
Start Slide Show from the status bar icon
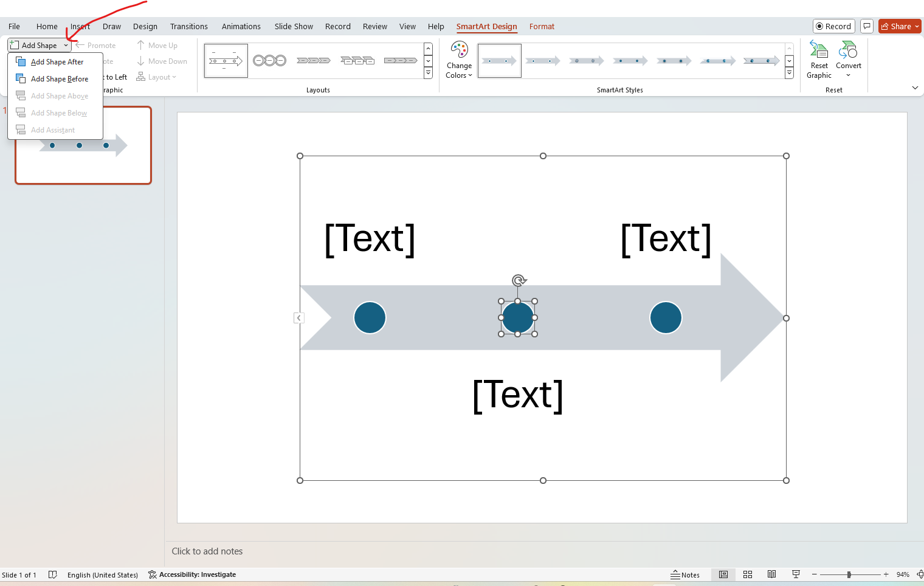point(796,574)
